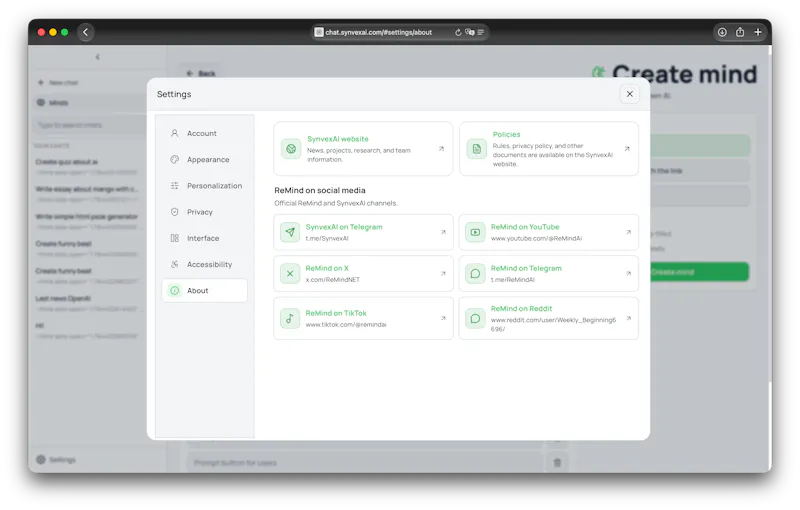Open the Interface settings tab
The image size is (800, 510).
pos(204,238)
